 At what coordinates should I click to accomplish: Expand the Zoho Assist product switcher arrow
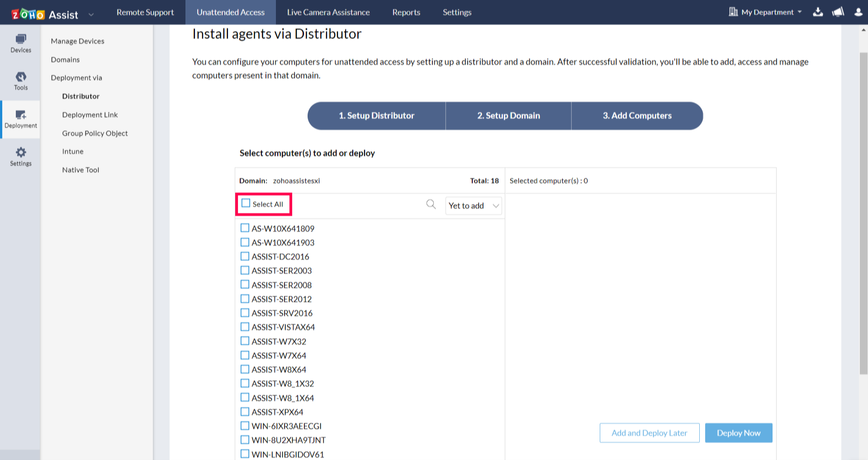click(x=91, y=14)
